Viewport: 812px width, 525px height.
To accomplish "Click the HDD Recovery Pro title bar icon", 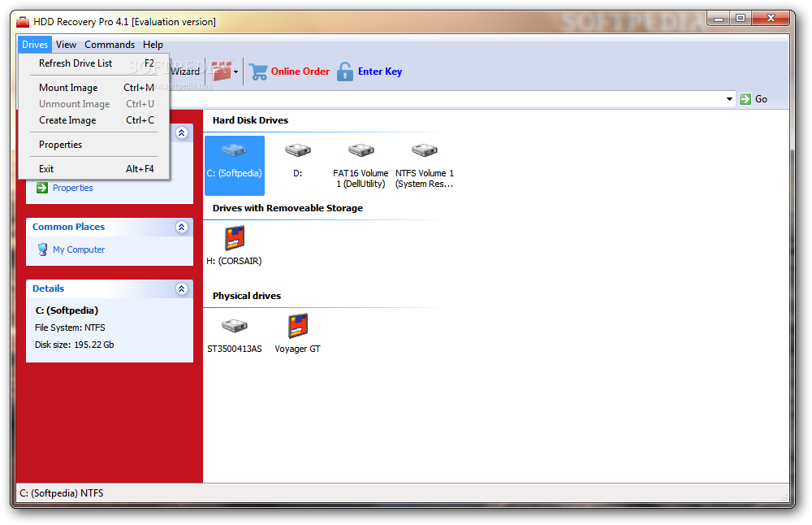I will click(x=23, y=22).
